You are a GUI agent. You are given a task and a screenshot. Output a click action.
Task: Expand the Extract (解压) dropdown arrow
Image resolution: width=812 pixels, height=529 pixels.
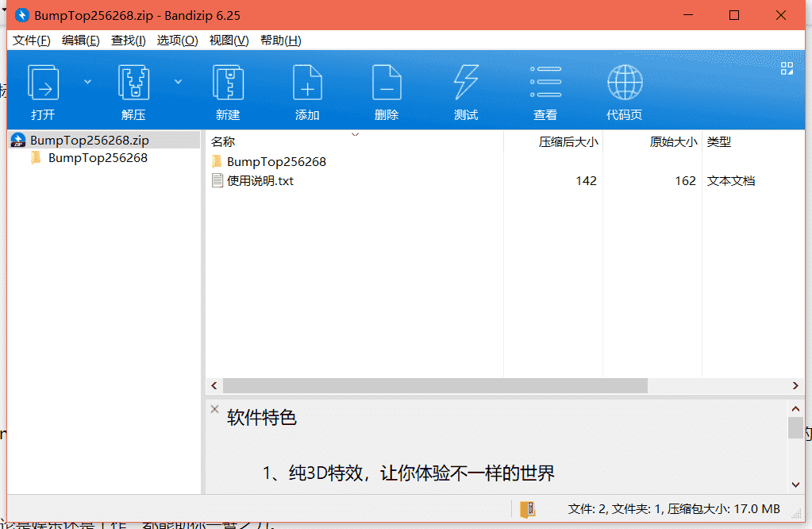[x=178, y=81]
